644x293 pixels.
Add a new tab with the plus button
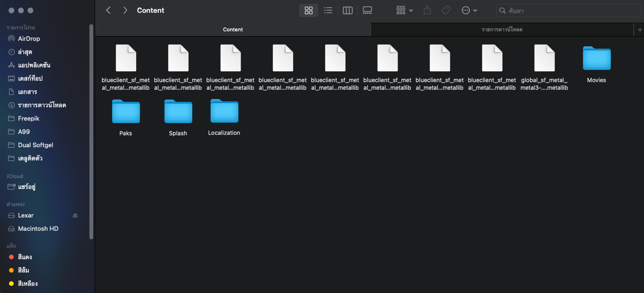[639, 29]
